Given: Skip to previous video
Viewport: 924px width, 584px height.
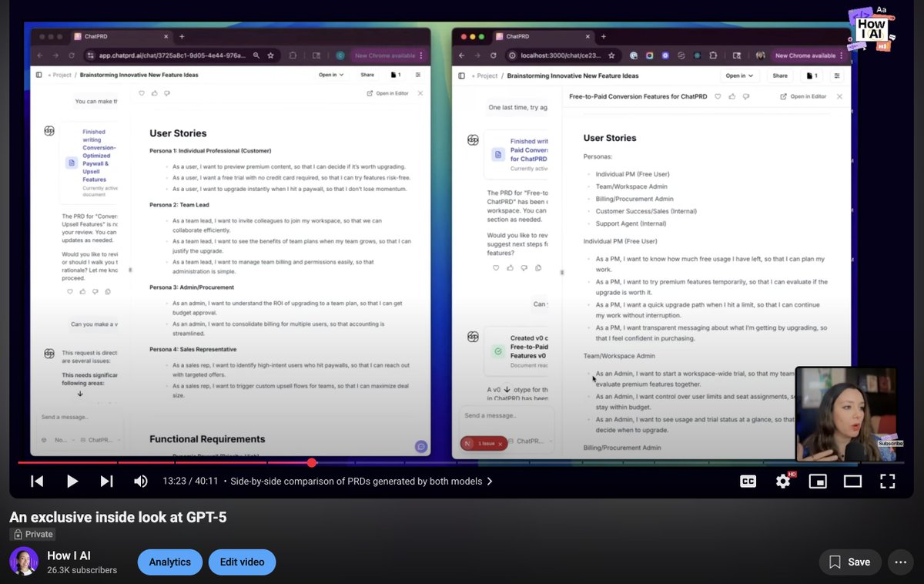Looking at the screenshot, I should [37, 482].
